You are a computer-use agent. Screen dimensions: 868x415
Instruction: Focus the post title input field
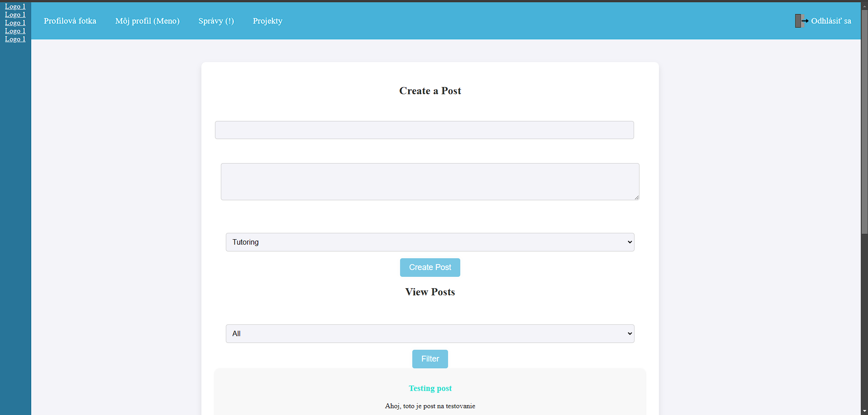tap(424, 130)
